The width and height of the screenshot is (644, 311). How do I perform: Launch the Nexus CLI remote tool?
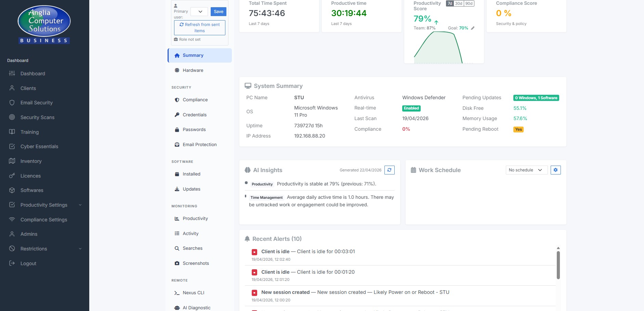pos(193,293)
